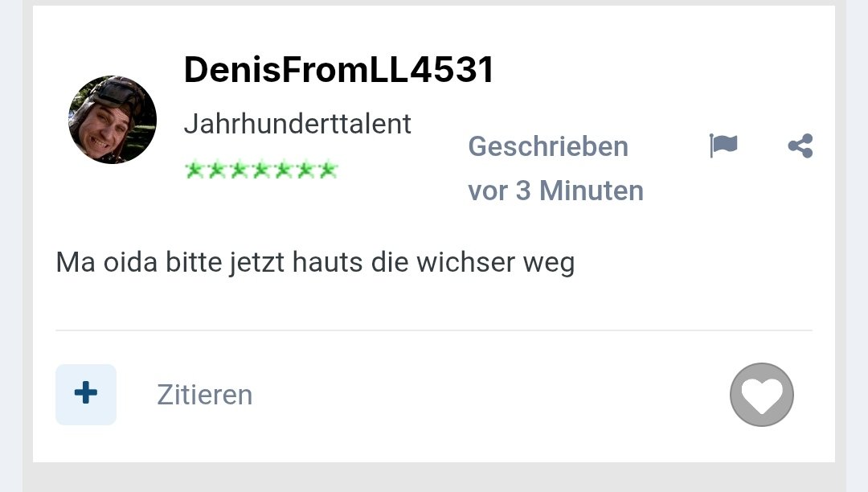Open the DenisFromLL4531 user profile

(338, 70)
